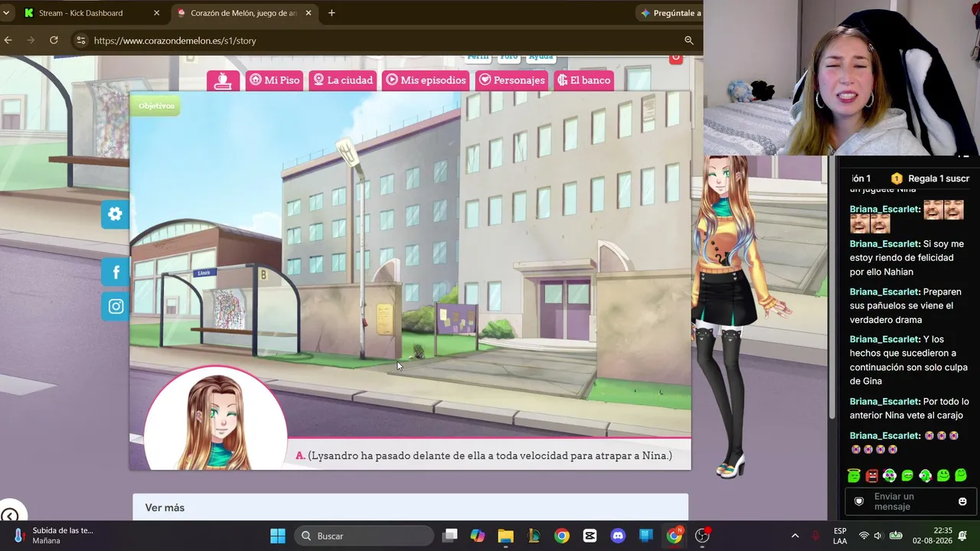Click the taskbar Buscar search box
980x551 pixels.
pyautogui.click(x=363, y=536)
